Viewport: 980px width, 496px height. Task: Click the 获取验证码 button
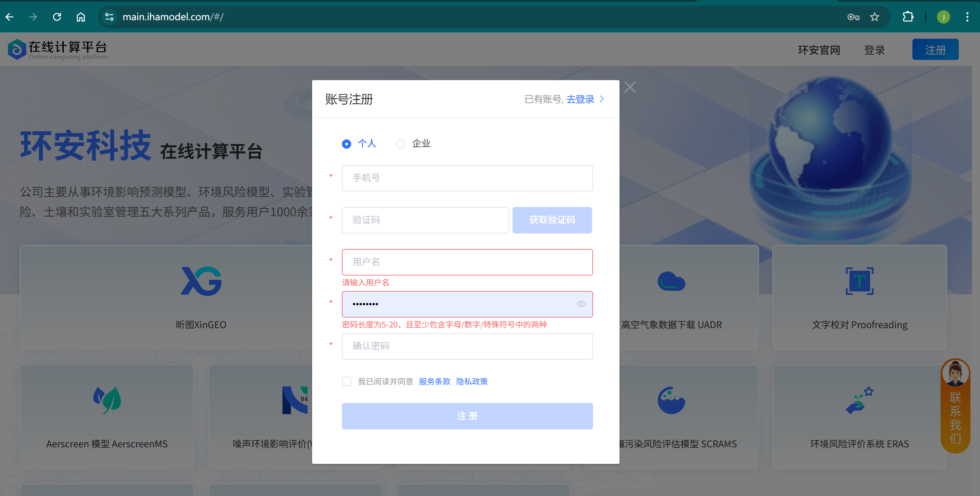(552, 220)
